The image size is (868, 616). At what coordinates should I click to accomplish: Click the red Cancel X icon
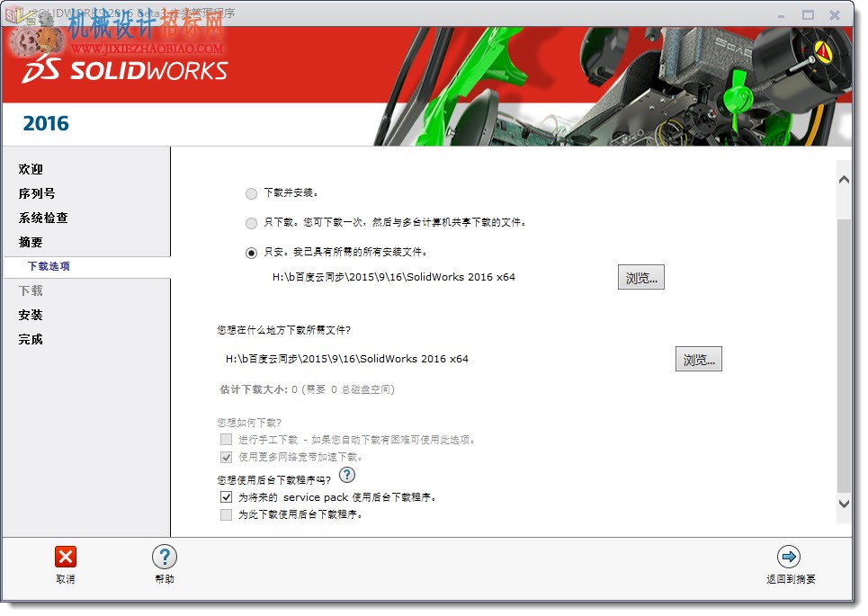click(x=66, y=557)
